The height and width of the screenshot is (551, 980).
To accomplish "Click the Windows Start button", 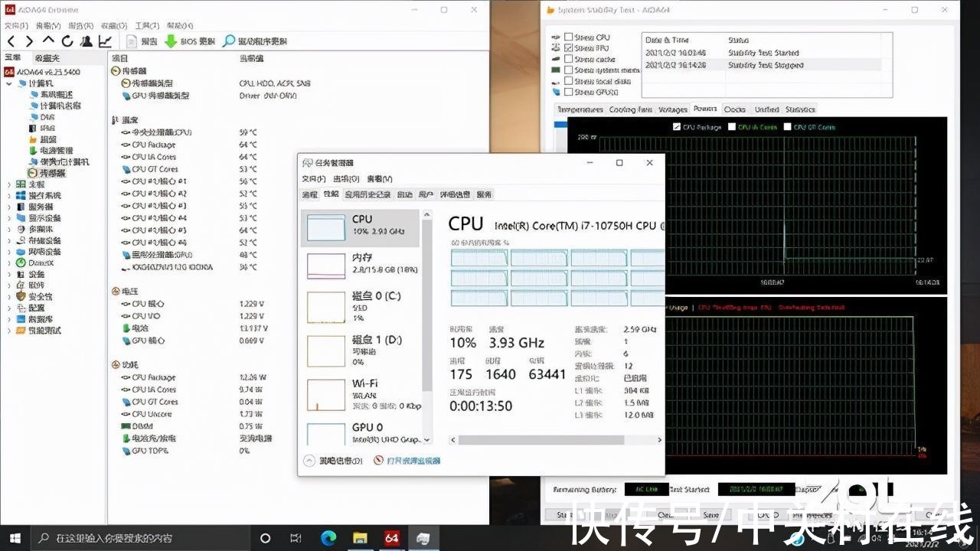I will pyautogui.click(x=15, y=538).
